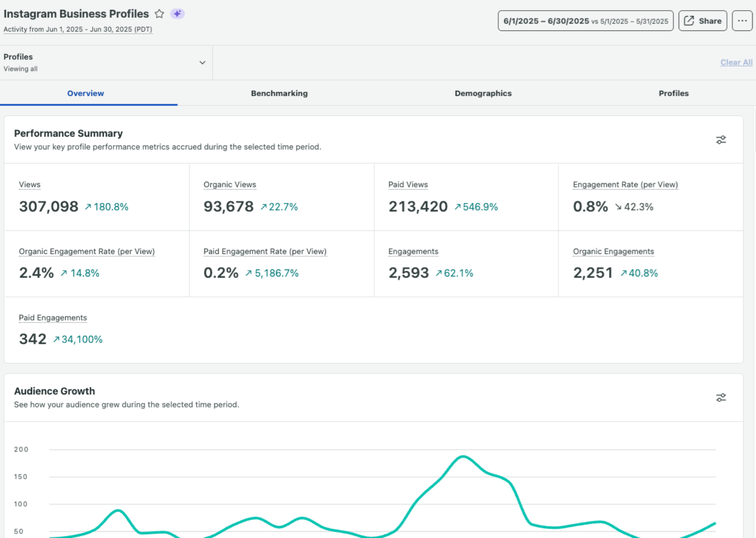Click the Share button
The height and width of the screenshot is (538, 756).
[x=703, y=21]
